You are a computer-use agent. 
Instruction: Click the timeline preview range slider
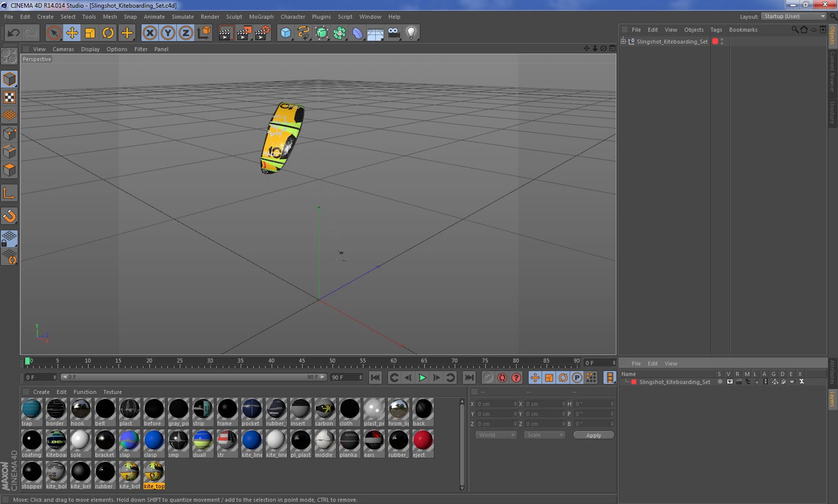193,377
